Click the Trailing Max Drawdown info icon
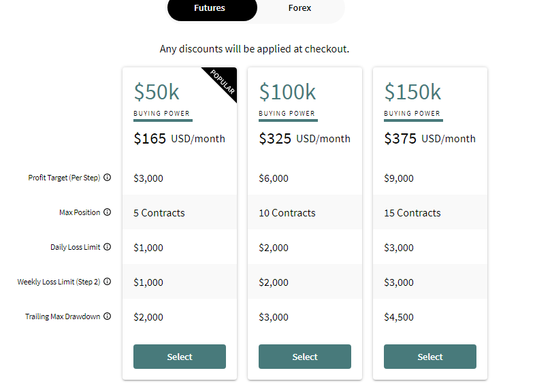 click(108, 316)
